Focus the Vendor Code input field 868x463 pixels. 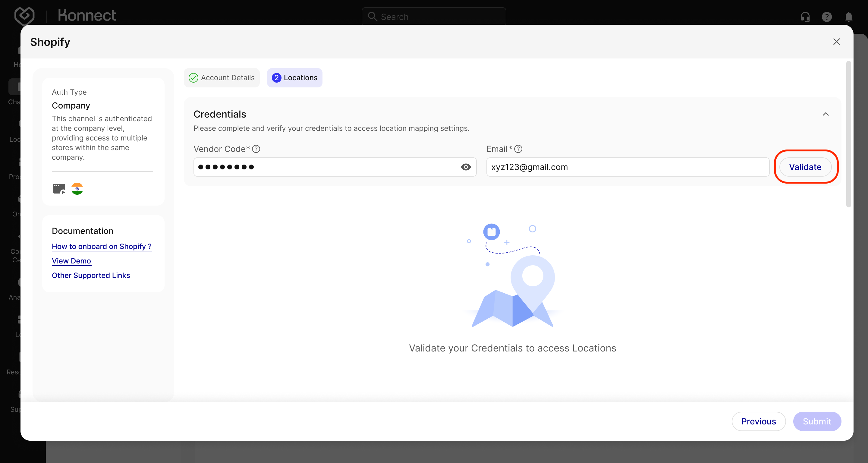coord(335,167)
